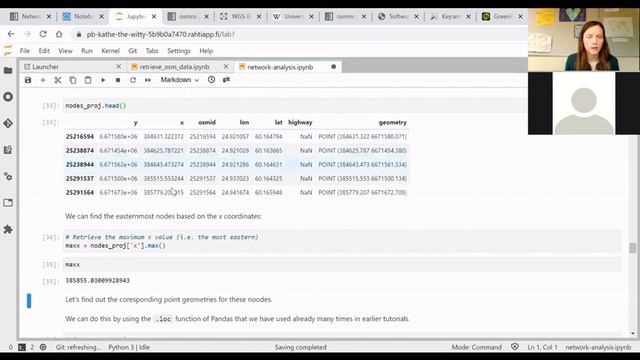Open the Extension Manager puzzle icon
The image size is (640, 360).
[8, 229]
